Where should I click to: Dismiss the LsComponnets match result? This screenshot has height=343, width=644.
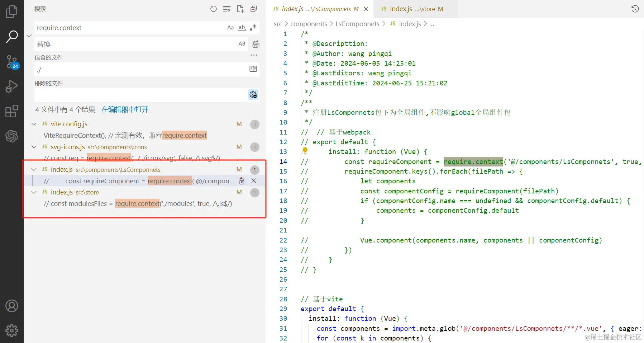pos(254,181)
